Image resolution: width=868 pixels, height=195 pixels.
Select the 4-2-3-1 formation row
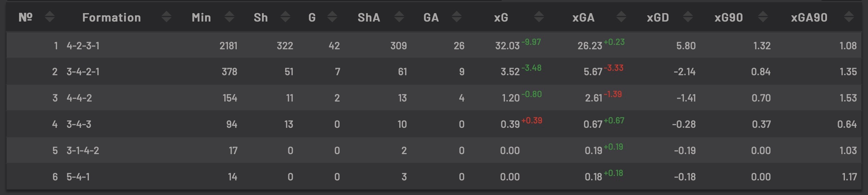pos(83,46)
